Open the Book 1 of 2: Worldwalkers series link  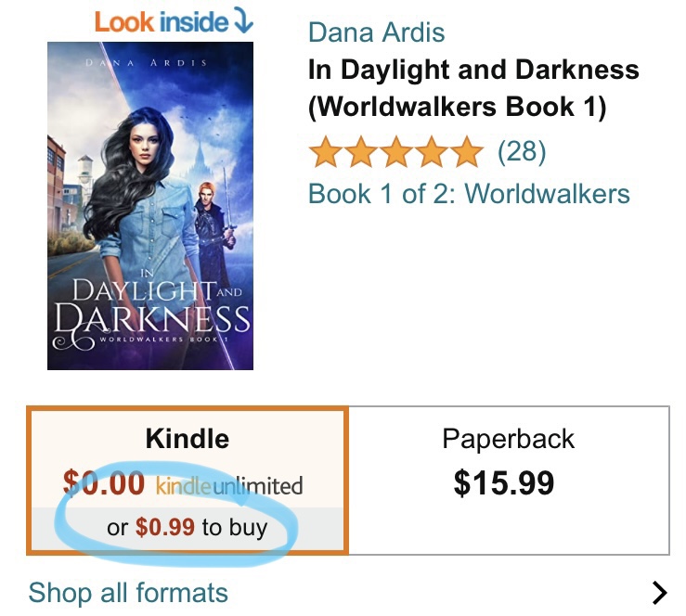tap(469, 194)
